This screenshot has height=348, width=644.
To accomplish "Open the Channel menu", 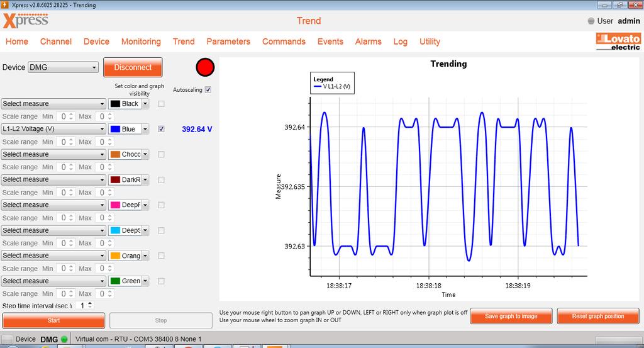I will click(x=56, y=42).
